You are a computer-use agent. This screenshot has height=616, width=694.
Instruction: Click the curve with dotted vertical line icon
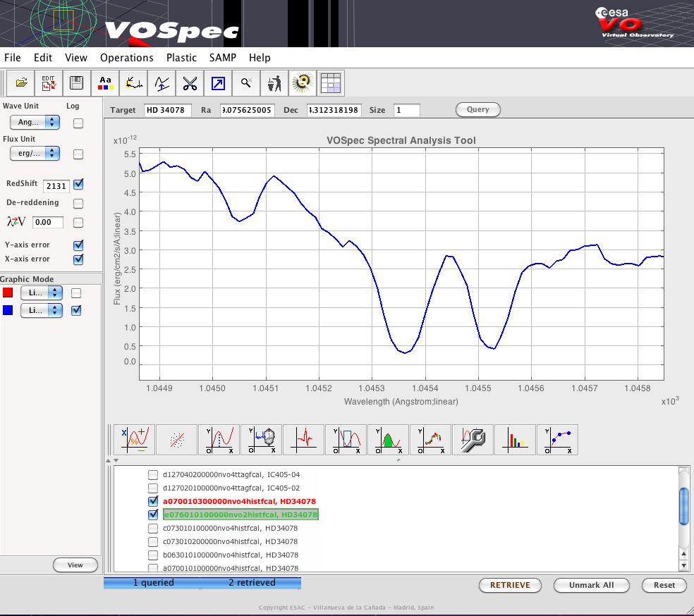coord(219,440)
